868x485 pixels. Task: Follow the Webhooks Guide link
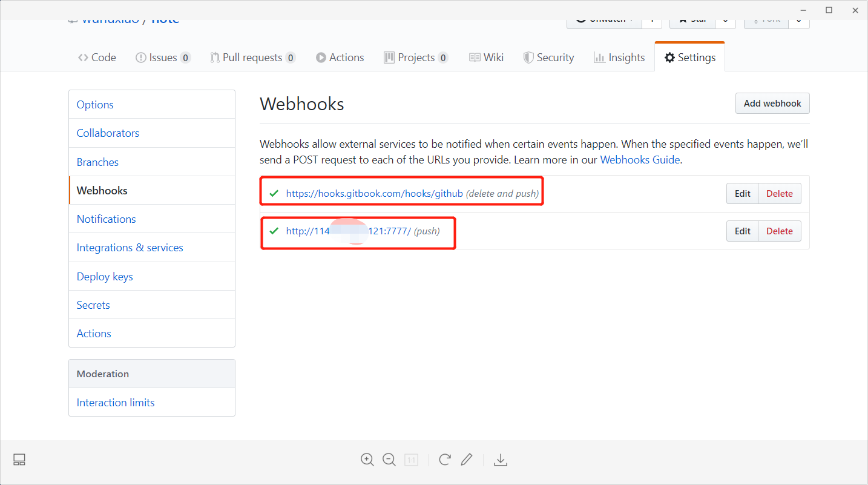point(640,160)
